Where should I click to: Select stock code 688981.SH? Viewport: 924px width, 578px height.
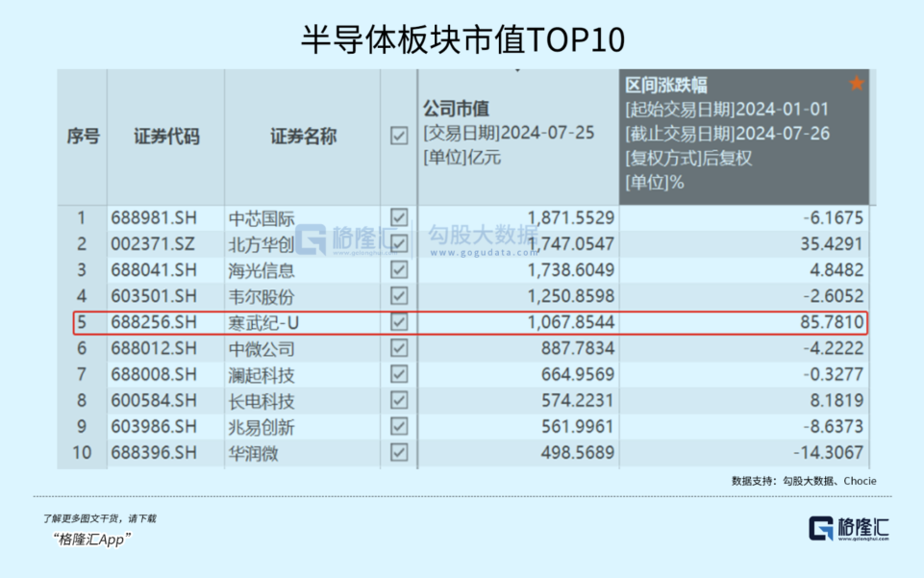tap(154, 218)
